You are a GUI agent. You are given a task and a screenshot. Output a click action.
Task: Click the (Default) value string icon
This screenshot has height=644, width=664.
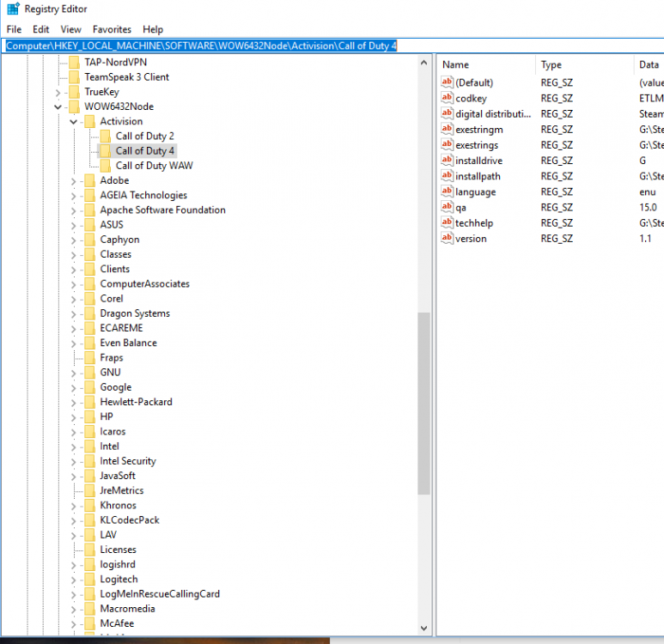[x=447, y=82]
